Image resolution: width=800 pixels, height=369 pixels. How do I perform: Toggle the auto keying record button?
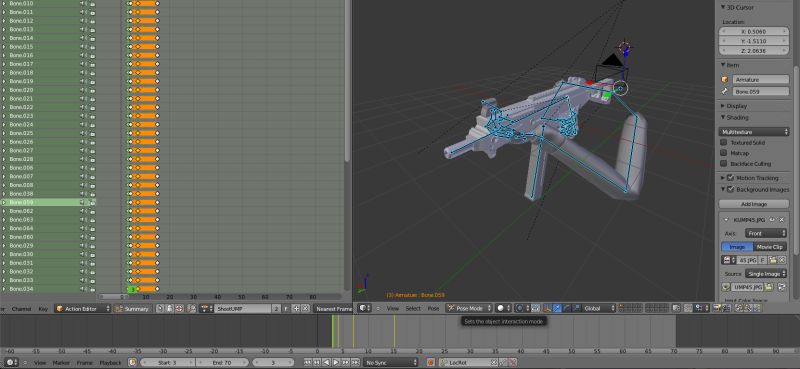coord(431,362)
